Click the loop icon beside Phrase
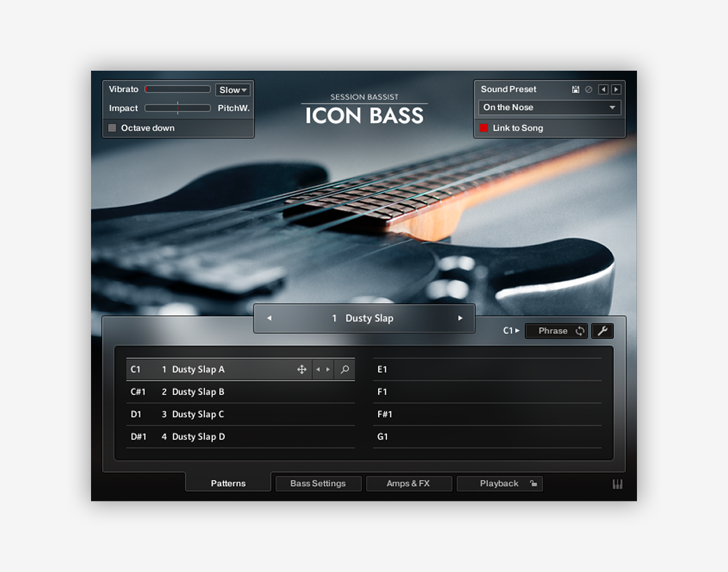 click(x=580, y=330)
